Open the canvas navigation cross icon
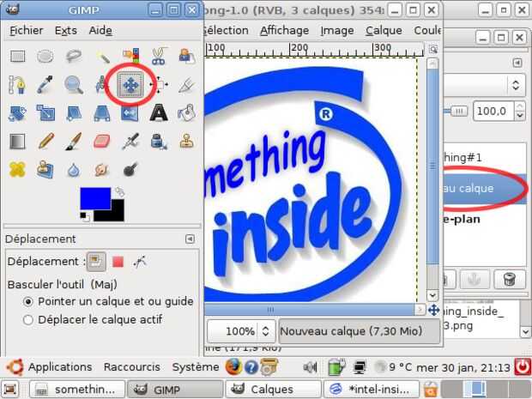 (x=433, y=310)
